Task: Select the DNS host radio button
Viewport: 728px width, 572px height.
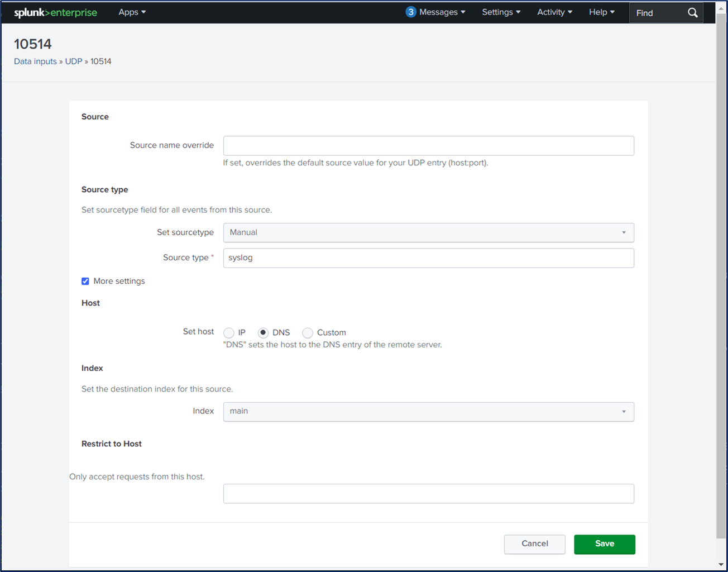Action: 263,332
